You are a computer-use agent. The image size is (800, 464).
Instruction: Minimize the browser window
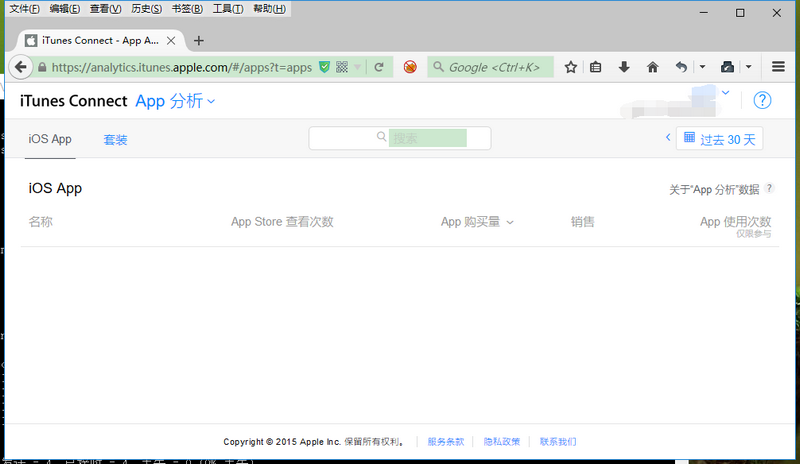click(x=704, y=12)
